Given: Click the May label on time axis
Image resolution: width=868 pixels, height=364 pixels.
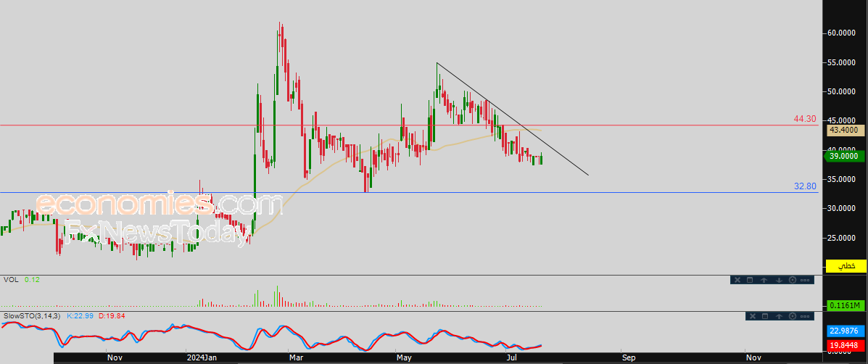Looking at the screenshot, I should tap(405, 358).
